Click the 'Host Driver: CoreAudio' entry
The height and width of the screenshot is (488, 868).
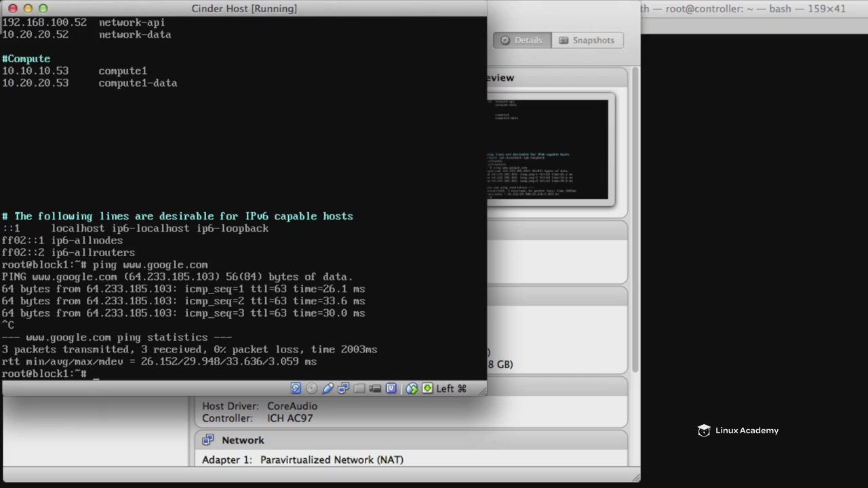coord(260,406)
